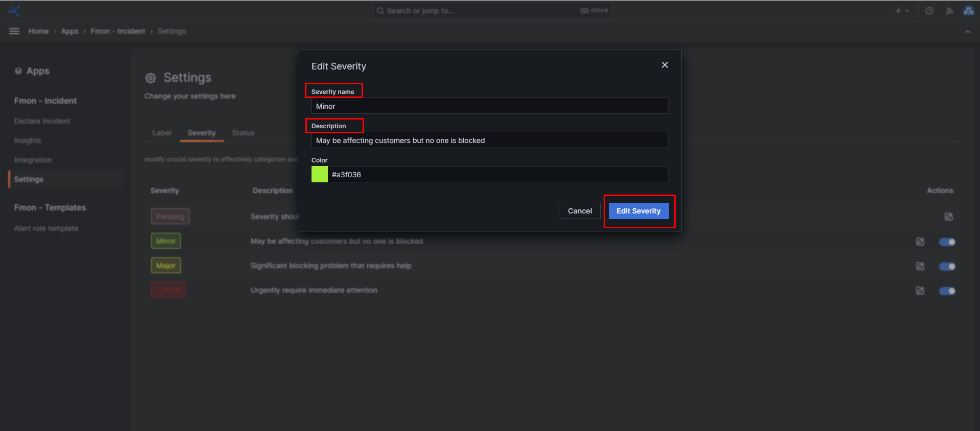Click the green color swatch
Image resolution: width=980 pixels, height=431 pixels.
(320, 174)
